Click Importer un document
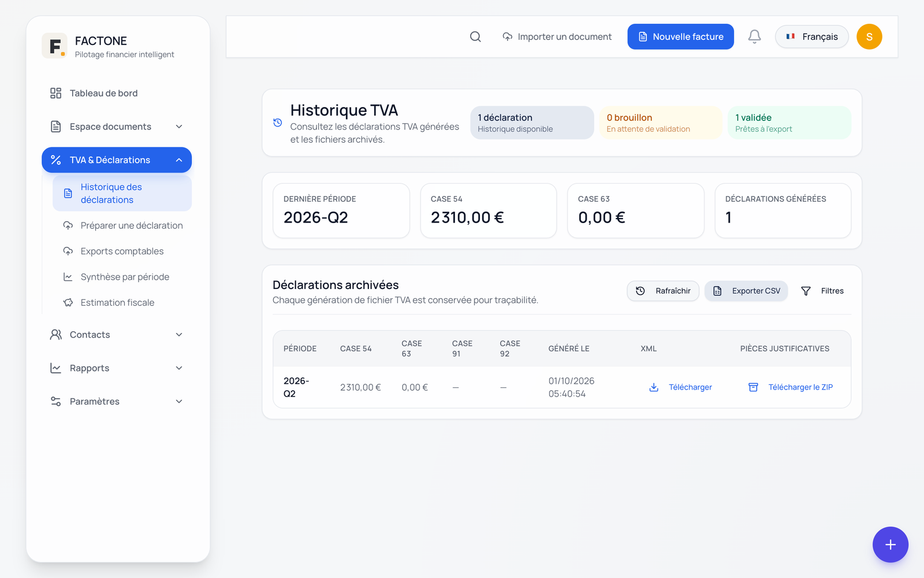This screenshot has width=924, height=578. point(557,36)
